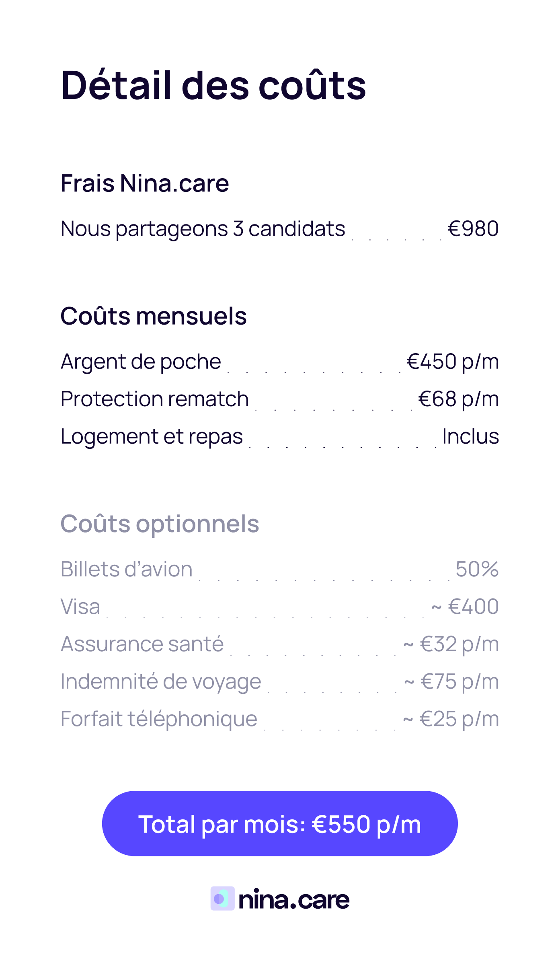Click the €450 p/m amount
This screenshot has width=560, height=971.
(x=453, y=362)
